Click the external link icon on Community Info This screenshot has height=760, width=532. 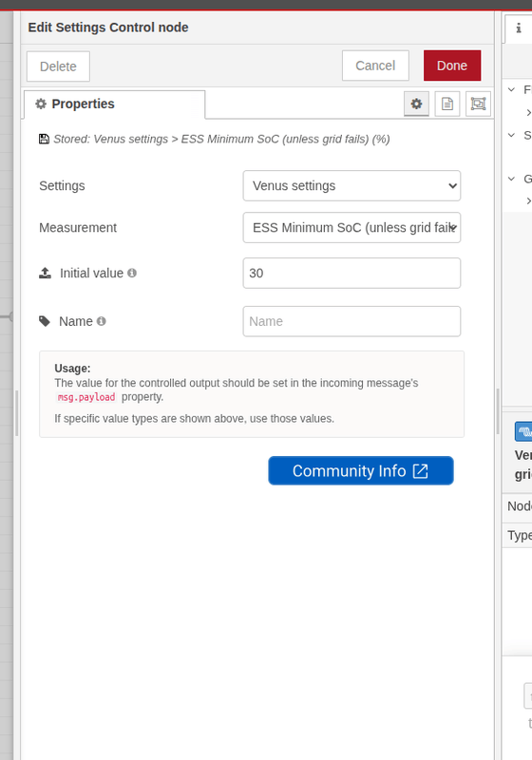[420, 471]
